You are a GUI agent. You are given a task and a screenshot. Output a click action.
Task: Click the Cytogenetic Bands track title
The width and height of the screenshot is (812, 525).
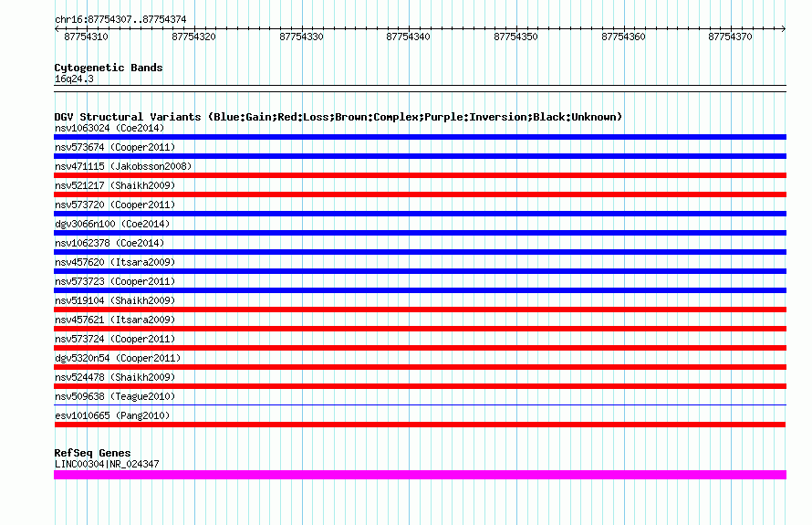coord(109,68)
